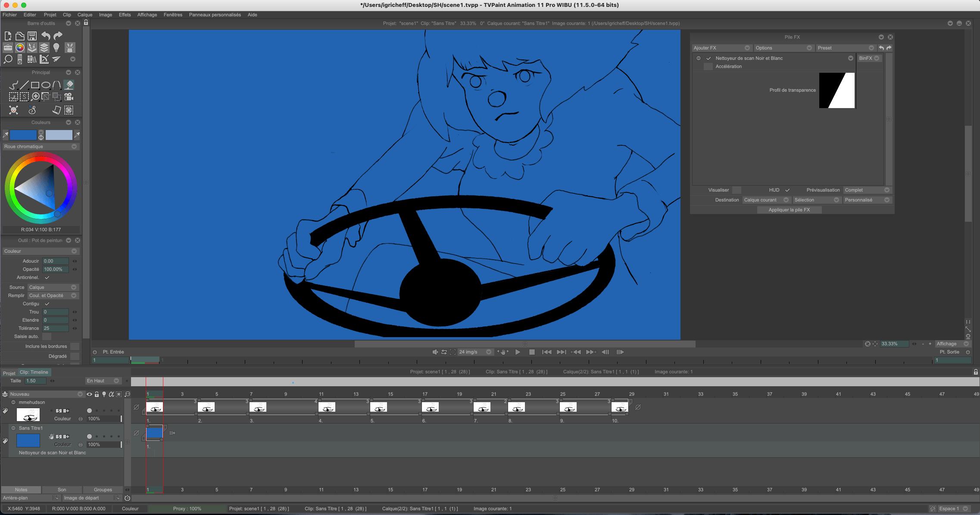Open the FX stack magic hat icon

[70, 47]
